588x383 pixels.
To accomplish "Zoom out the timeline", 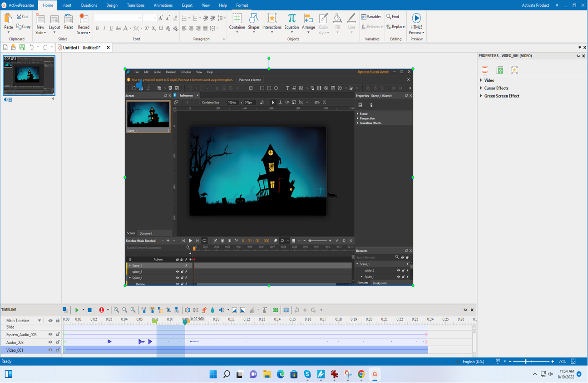I will click(125, 310).
